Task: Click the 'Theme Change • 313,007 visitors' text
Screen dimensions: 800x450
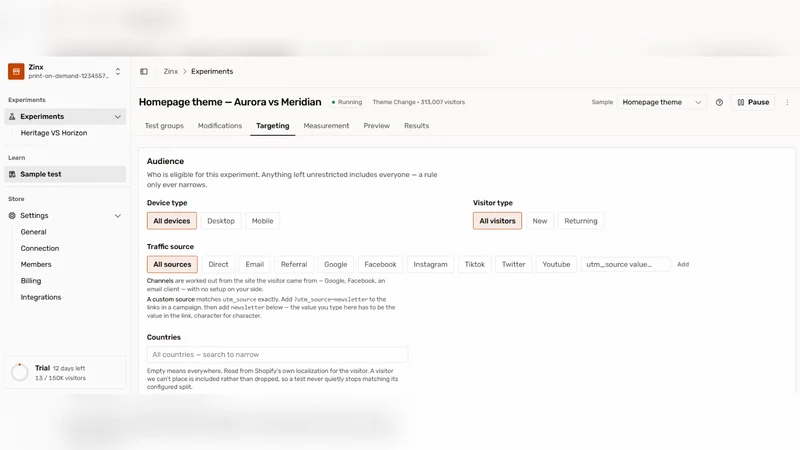Action: click(x=418, y=102)
